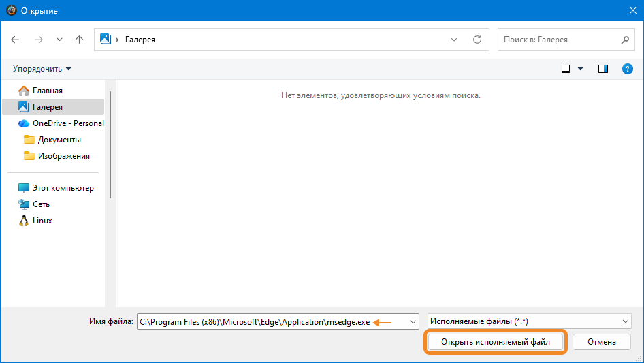Open Этот компьютер in navigation pane
This screenshot has height=363, width=644.
coord(63,188)
